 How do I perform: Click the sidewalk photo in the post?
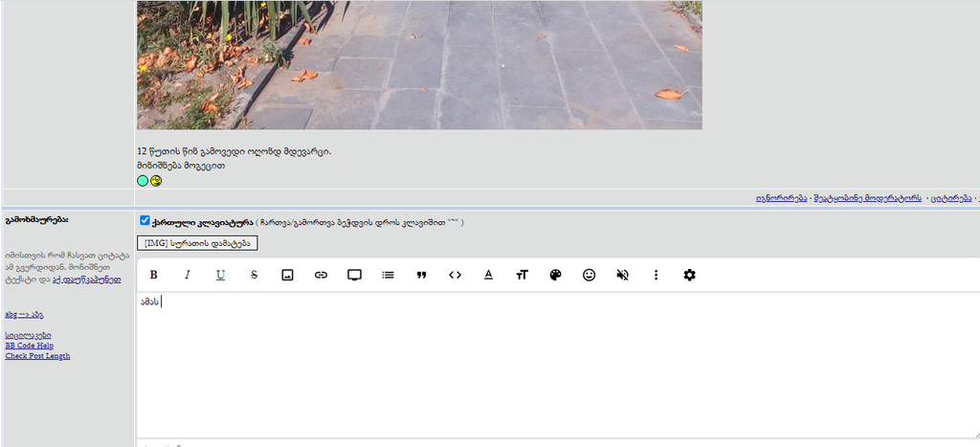tap(419, 64)
